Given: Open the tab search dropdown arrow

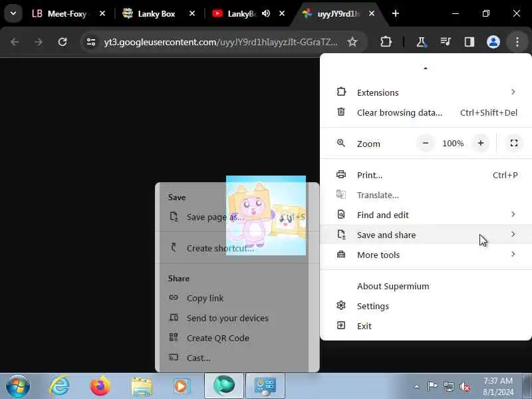Looking at the screenshot, I should 13,13.
